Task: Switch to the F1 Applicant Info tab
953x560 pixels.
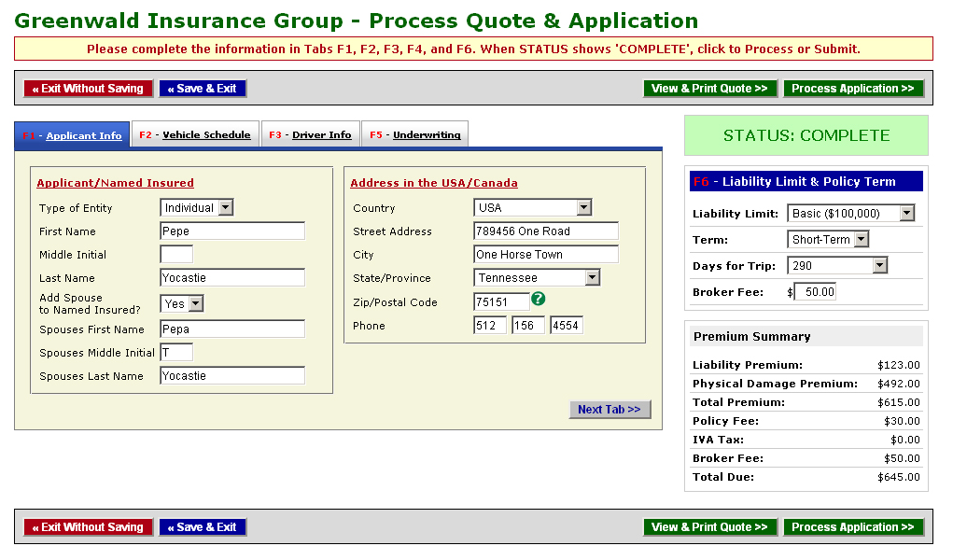Action: click(72, 135)
